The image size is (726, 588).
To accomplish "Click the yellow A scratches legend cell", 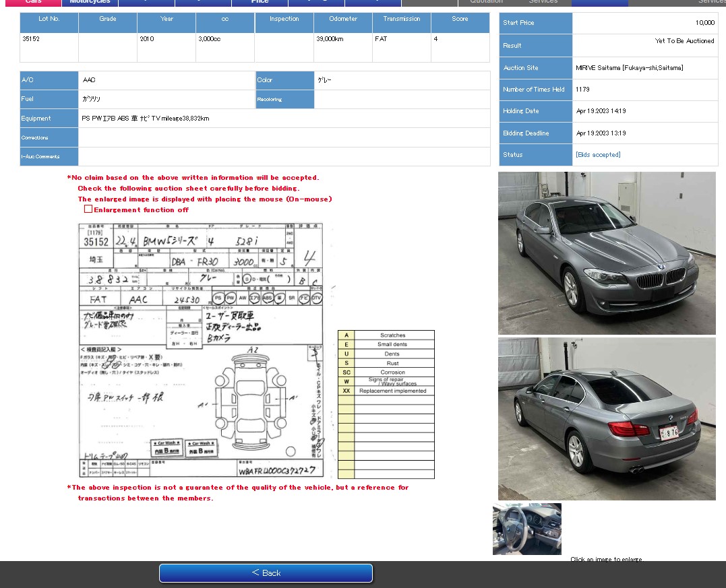I will pyautogui.click(x=346, y=335).
